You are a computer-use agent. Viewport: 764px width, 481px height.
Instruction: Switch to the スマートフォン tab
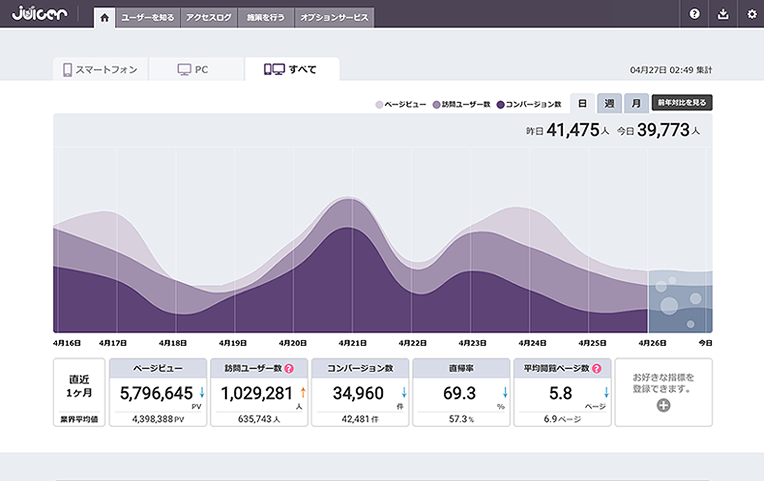click(x=100, y=70)
